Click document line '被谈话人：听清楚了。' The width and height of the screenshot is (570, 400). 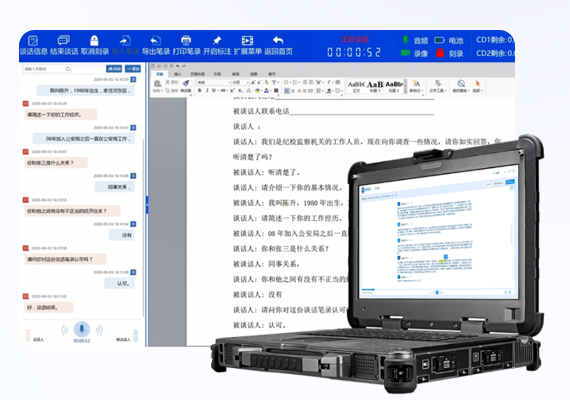(266, 172)
